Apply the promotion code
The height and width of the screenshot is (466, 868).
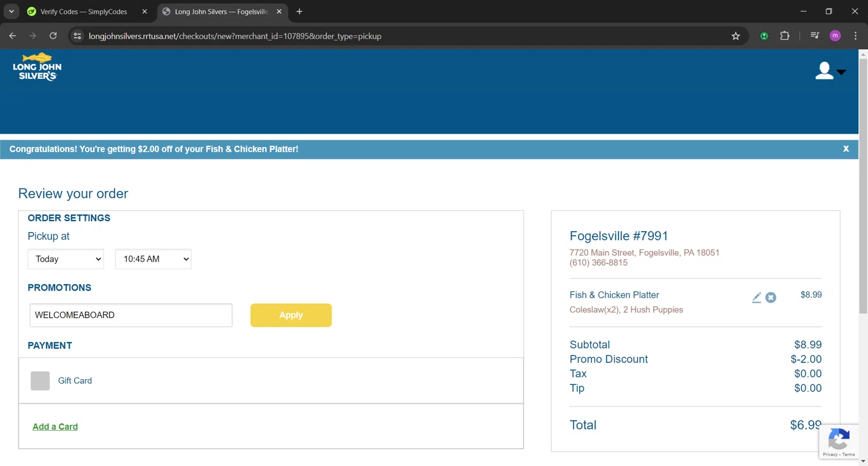click(291, 315)
